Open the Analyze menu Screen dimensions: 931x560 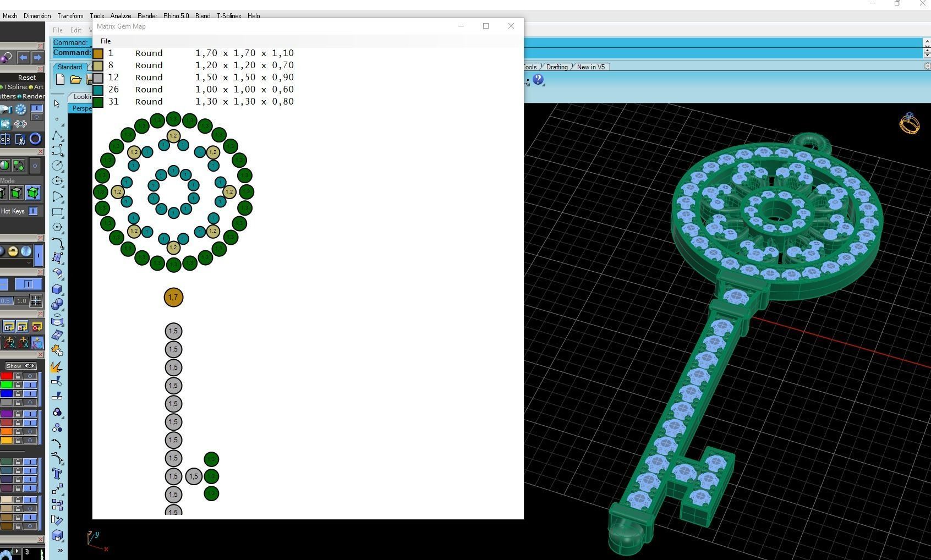coord(121,16)
